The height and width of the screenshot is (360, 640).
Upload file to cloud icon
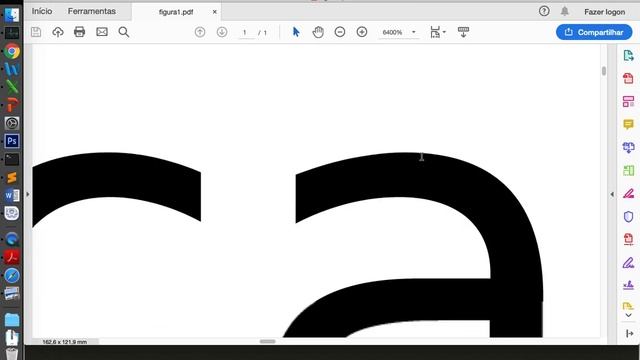pyautogui.click(x=58, y=32)
